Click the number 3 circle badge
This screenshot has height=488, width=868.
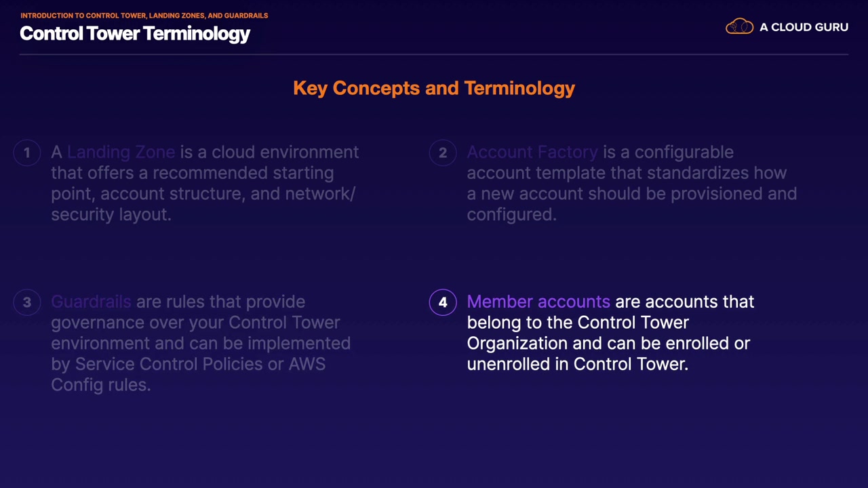click(x=27, y=302)
